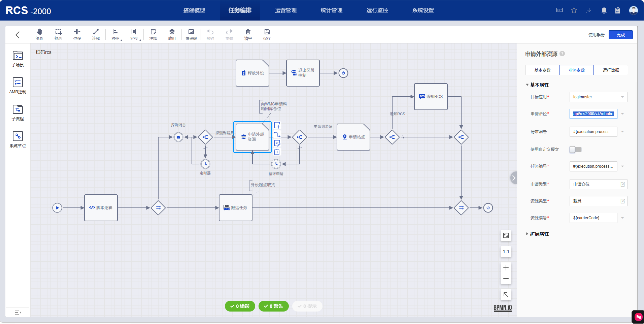This screenshot has height=324, width=644.
Task: Open the clipboard icon in header
Action: [x=618, y=10]
